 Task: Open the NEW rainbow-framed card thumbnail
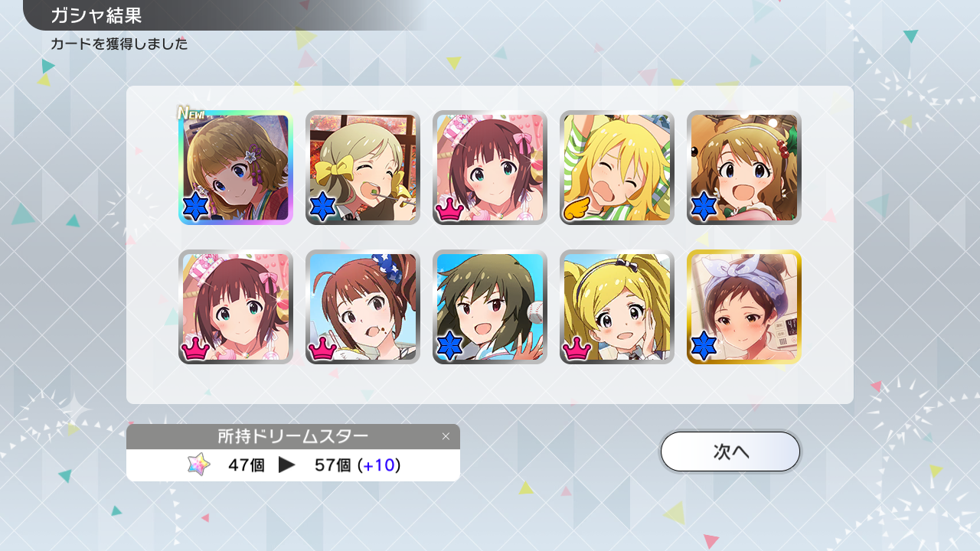click(x=236, y=168)
